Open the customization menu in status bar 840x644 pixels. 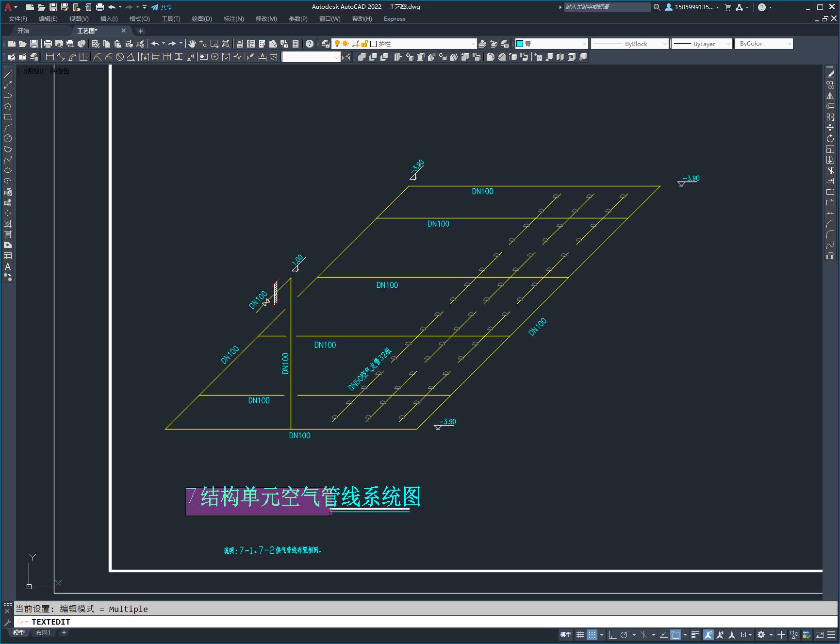click(x=831, y=635)
